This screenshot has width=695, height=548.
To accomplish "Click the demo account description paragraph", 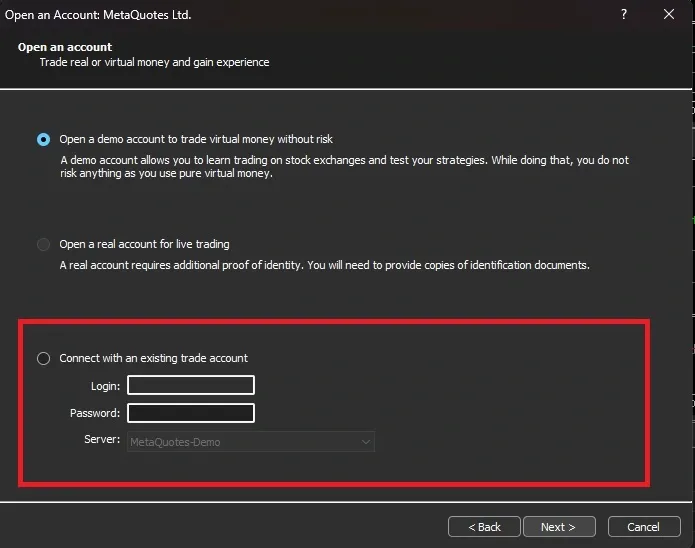I will tap(340, 166).
